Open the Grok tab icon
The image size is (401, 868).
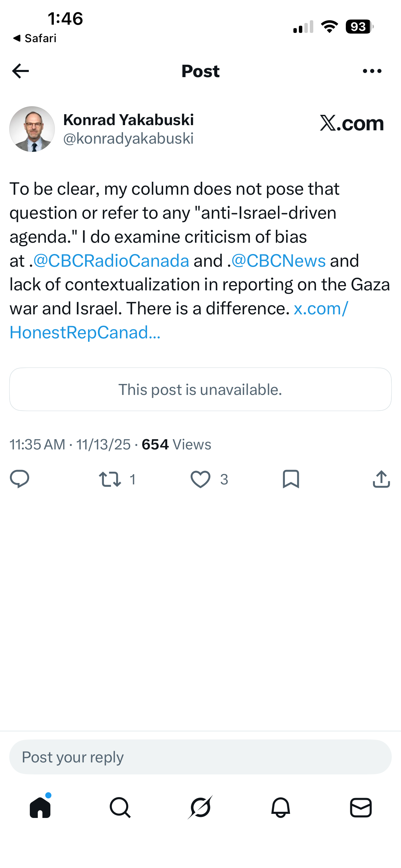point(200,807)
